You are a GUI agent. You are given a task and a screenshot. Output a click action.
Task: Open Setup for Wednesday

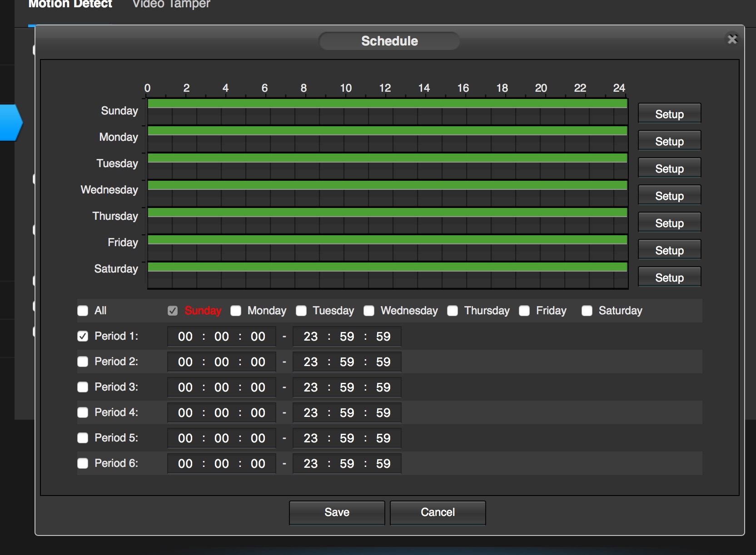669,195
